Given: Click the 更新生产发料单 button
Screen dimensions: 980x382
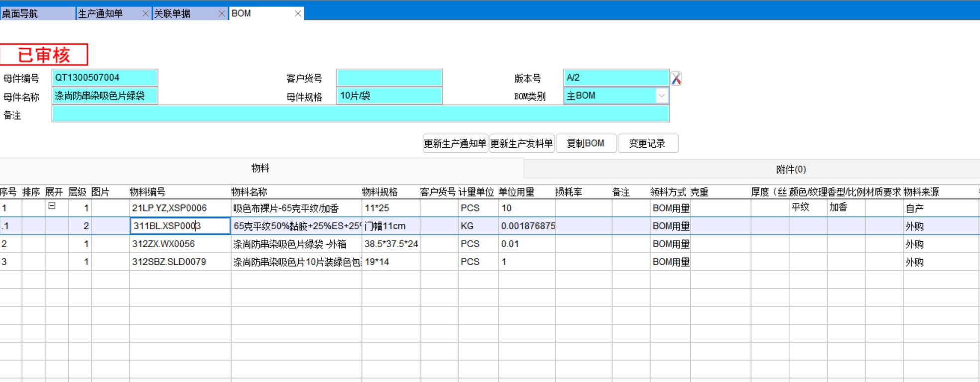Looking at the screenshot, I should [521, 144].
